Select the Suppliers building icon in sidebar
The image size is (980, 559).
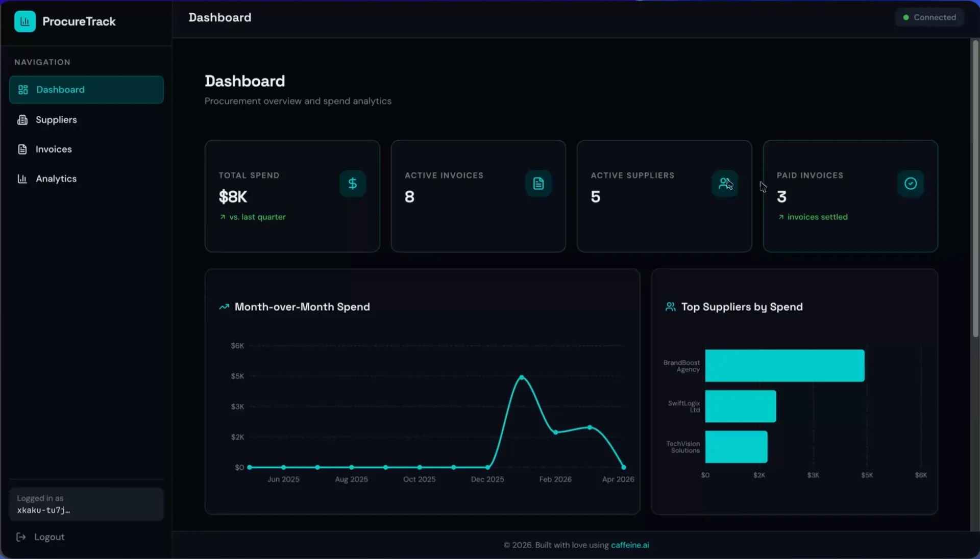[x=23, y=119]
